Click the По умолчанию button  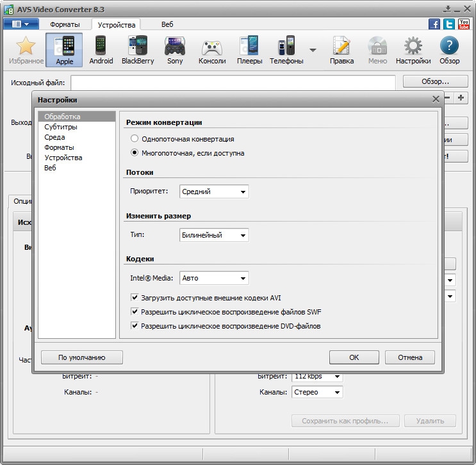click(81, 357)
